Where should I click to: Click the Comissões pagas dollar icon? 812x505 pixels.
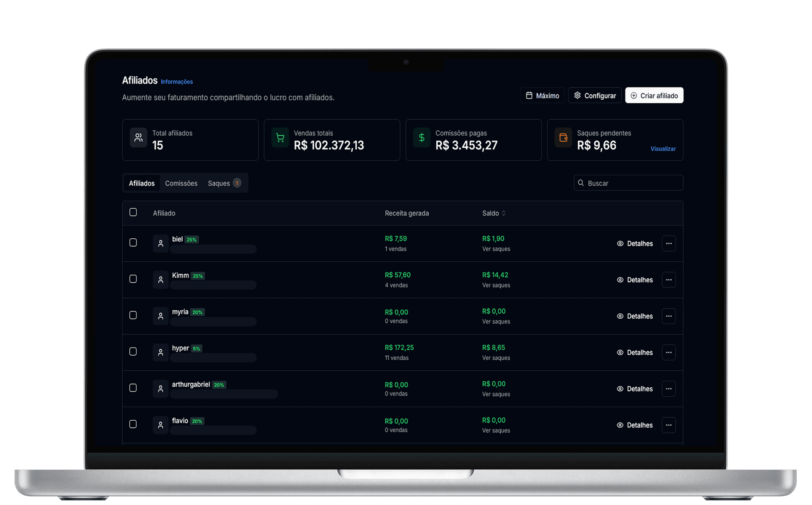coord(422,138)
